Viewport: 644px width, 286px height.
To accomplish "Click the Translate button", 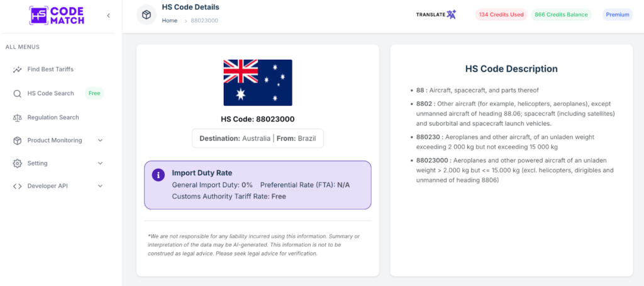I will pyautogui.click(x=436, y=14).
